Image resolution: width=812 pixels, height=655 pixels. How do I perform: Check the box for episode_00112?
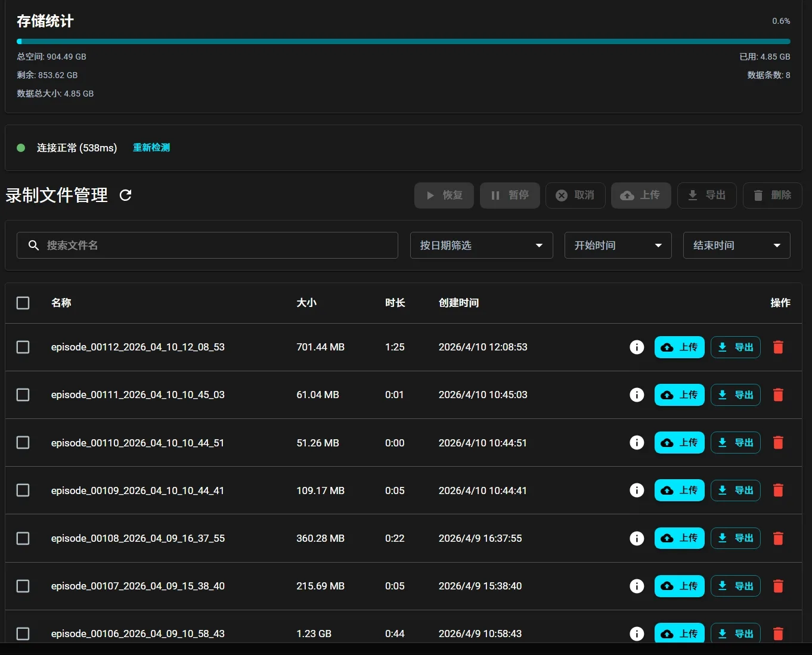[x=23, y=347]
